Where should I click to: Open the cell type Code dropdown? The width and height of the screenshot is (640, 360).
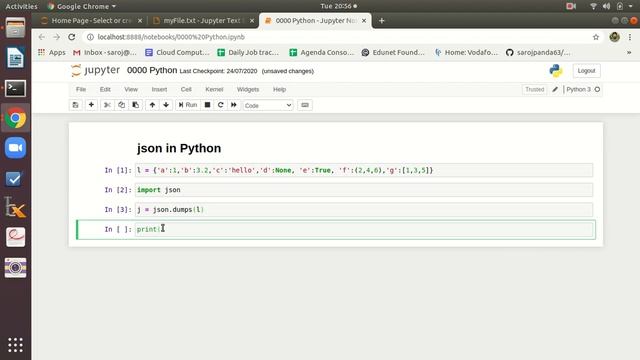[x=268, y=105]
